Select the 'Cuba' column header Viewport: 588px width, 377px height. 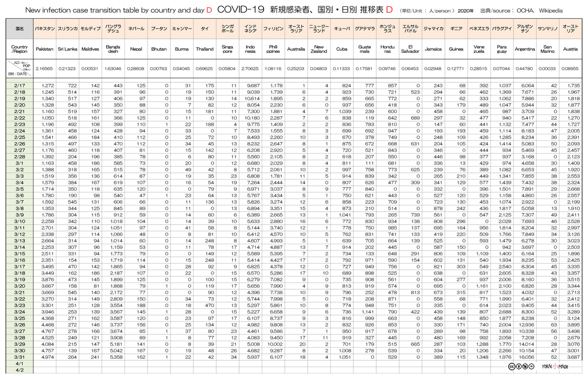pyautogui.click(x=342, y=50)
